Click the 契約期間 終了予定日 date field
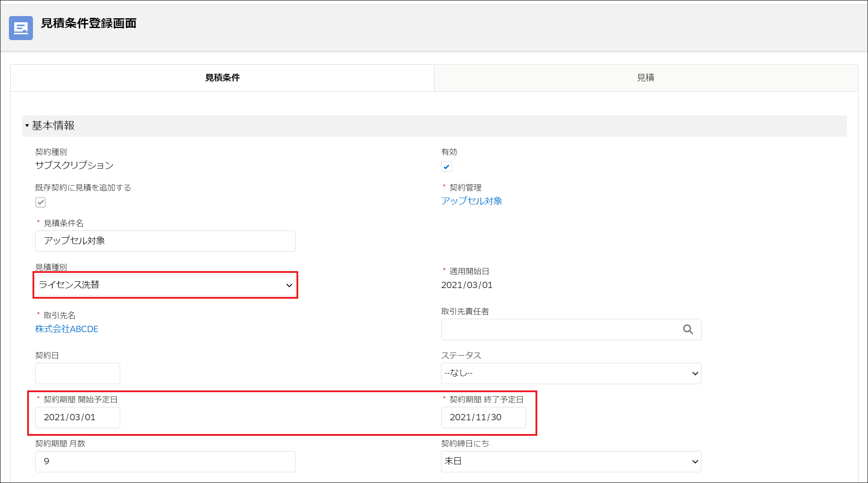The image size is (868, 483). pos(483,417)
